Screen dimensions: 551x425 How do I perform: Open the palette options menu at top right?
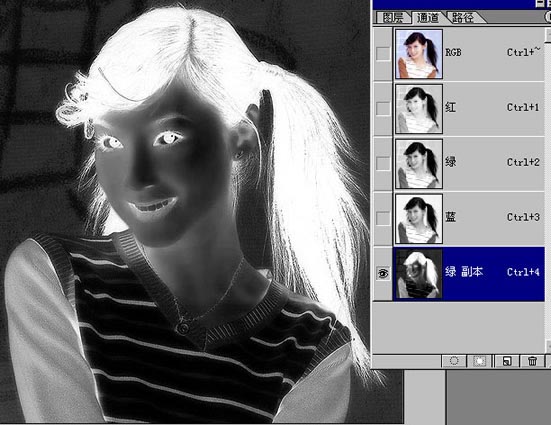(x=548, y=17)
